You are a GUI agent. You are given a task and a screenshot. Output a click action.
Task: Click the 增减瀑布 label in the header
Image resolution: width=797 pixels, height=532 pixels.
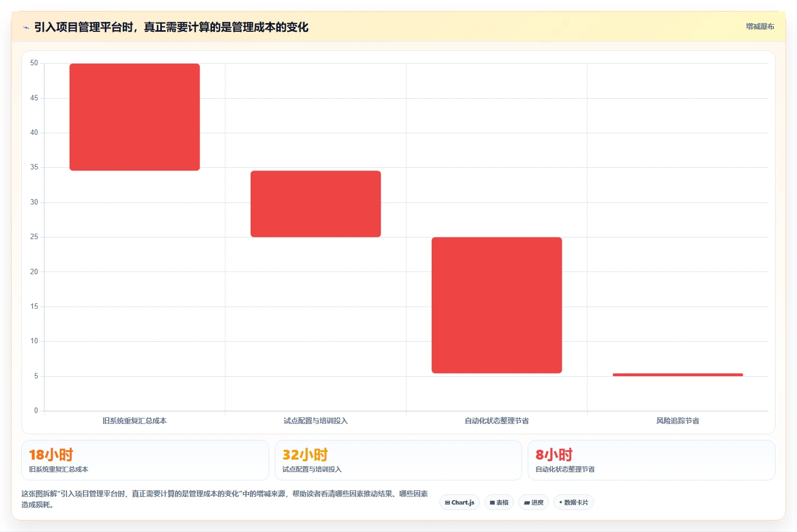760,26
